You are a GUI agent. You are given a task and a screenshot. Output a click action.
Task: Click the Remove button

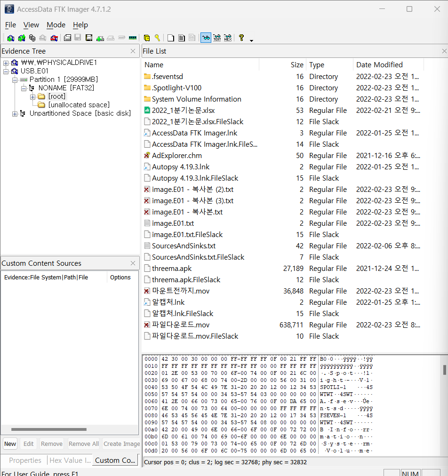click(x=52, y=444)
